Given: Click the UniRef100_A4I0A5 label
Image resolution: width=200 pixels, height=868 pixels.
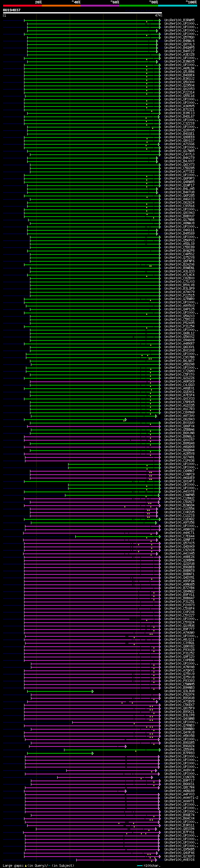Looking at the screenshot, I should point(179,553).
